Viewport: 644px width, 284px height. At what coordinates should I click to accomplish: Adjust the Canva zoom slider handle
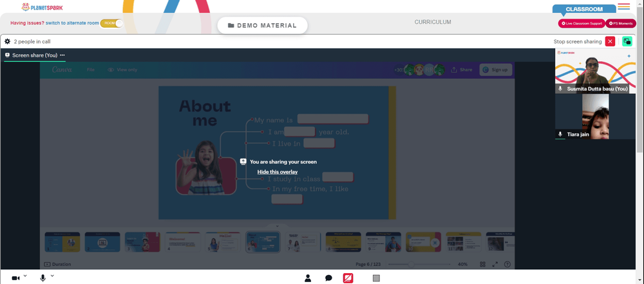pos(411,264)
